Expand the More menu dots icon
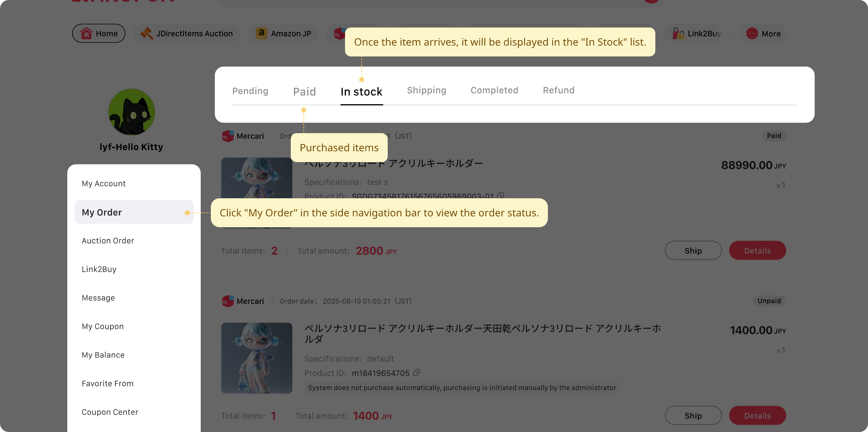The image size is (868, 432). [x=752, y=34]
